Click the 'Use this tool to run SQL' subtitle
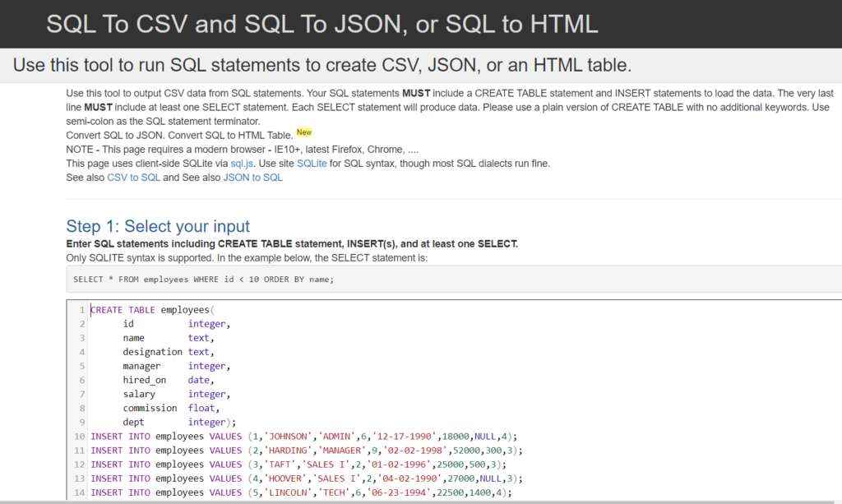This screenshot has height=504, width=842. click(x=322, y=65)
